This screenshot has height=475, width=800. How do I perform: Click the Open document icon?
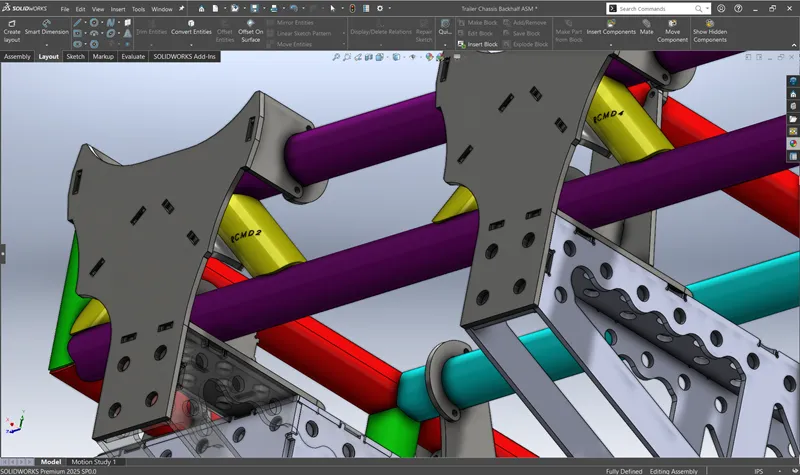(x=235, y=9)
